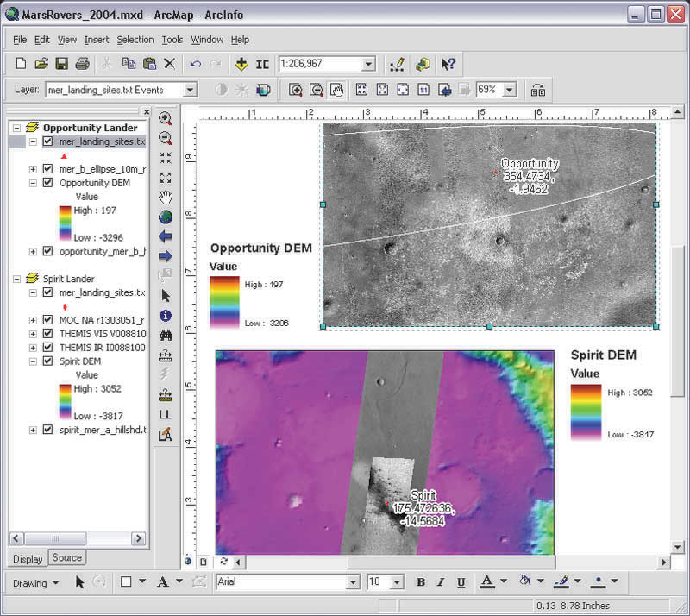
Task: Click the Save icon in the toolbar
Action: click(61, 64)
